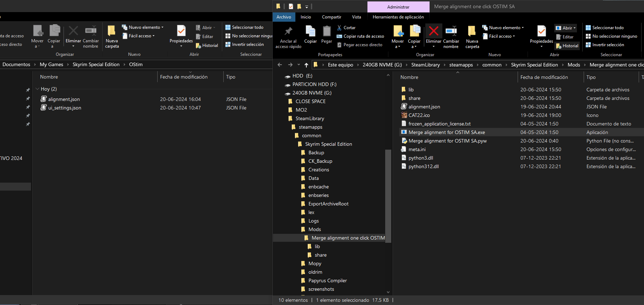Select Merge alignment for OSTIM SA.pyw

(447, 141)
